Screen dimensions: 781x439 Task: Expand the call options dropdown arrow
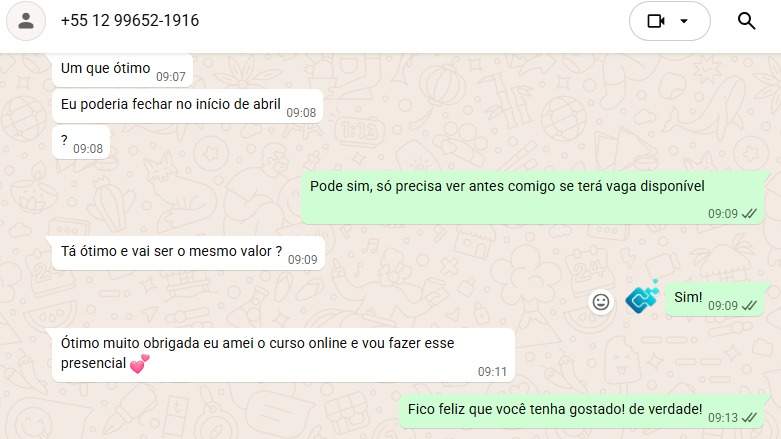click(684, 21)
